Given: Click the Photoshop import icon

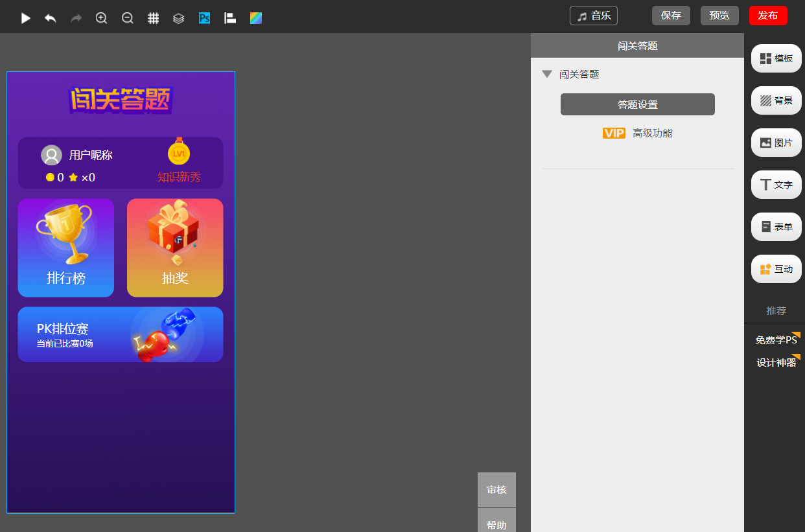Looking at the screenshot, I should 205,18.
